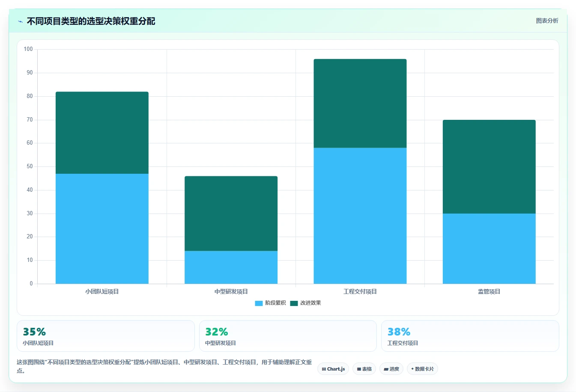576x392 pixels.
Task: Click the 改进效果 legend label
Action: click(310, 303)
